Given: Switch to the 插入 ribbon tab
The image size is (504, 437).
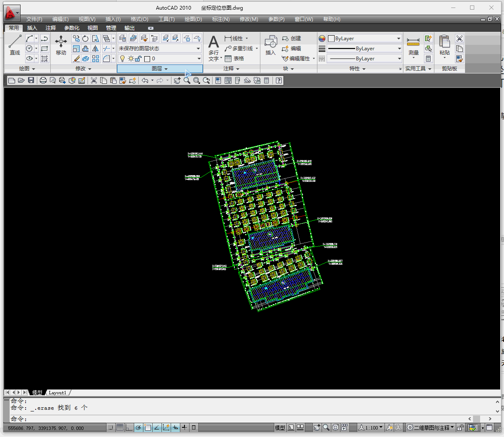Looking at the screenshot, I should point(32,28).
